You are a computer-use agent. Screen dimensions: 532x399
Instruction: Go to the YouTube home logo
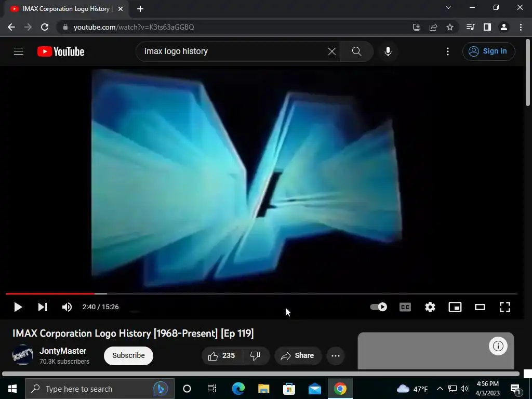coord(61,51)
